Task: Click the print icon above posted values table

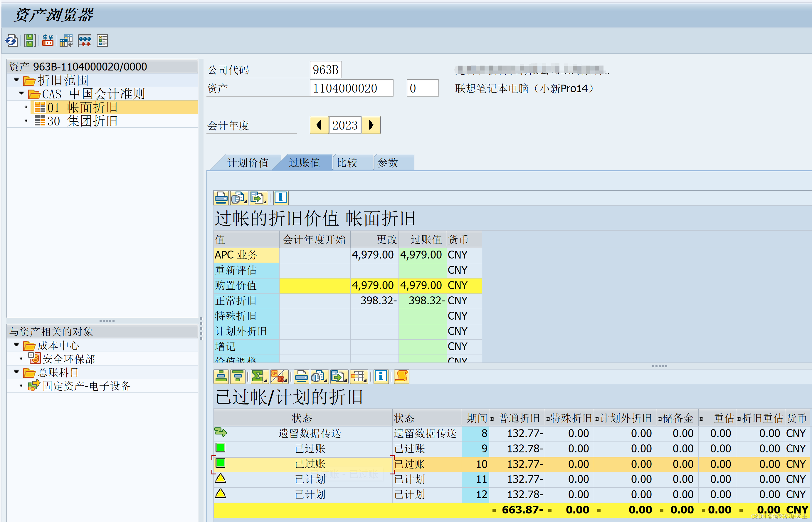Action: pyautogui.click(x=221, y=198)
